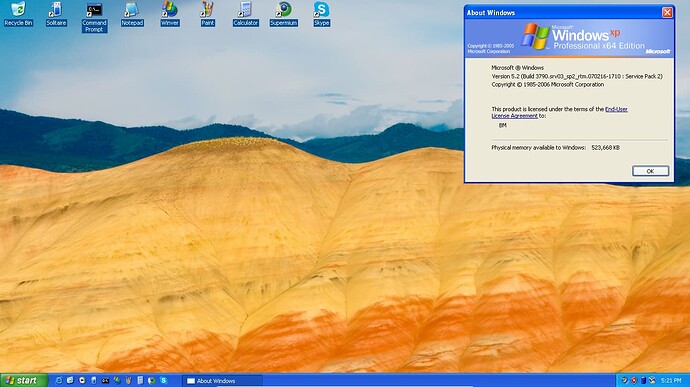The image size is (690, 387).
Task: Open Supermium browser from Quick Launch
Action: pos(152,380)
